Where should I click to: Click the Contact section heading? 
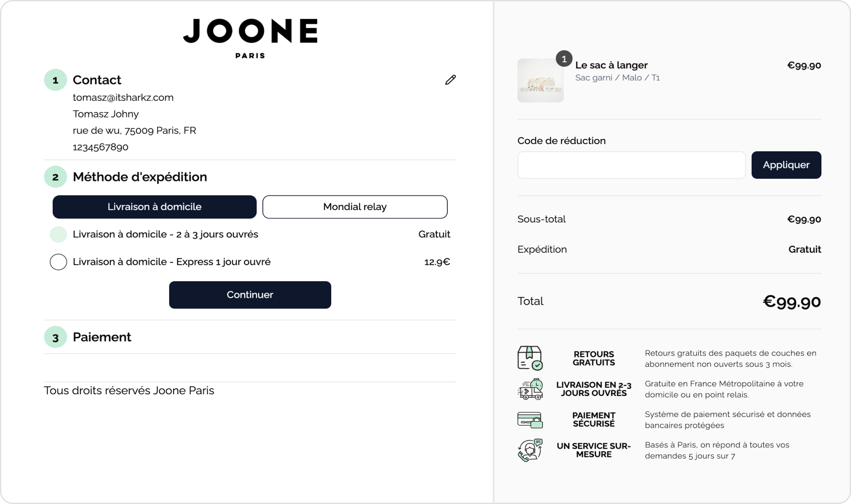point(97,80)
